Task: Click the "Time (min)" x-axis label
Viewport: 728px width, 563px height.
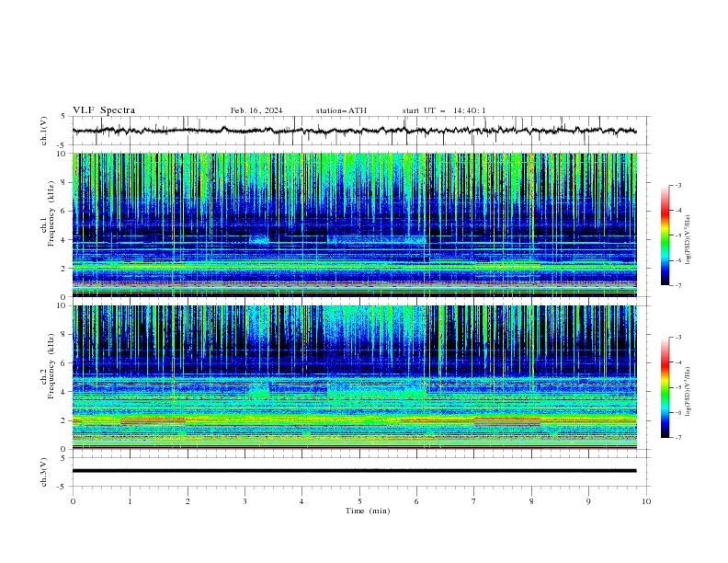Action: pos(368,511)
